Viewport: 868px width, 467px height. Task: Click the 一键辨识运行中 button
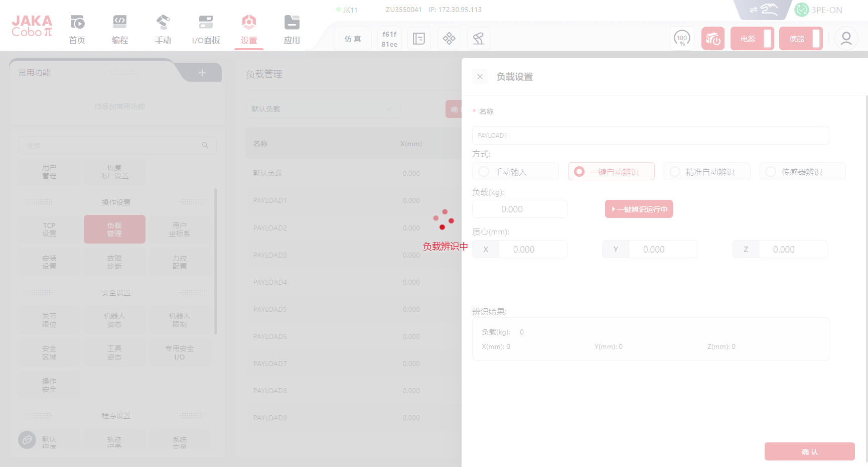click(639, 209)
